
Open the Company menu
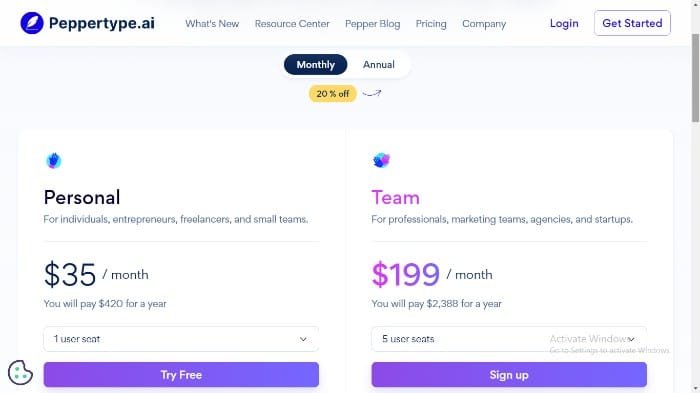pos(484,24)
